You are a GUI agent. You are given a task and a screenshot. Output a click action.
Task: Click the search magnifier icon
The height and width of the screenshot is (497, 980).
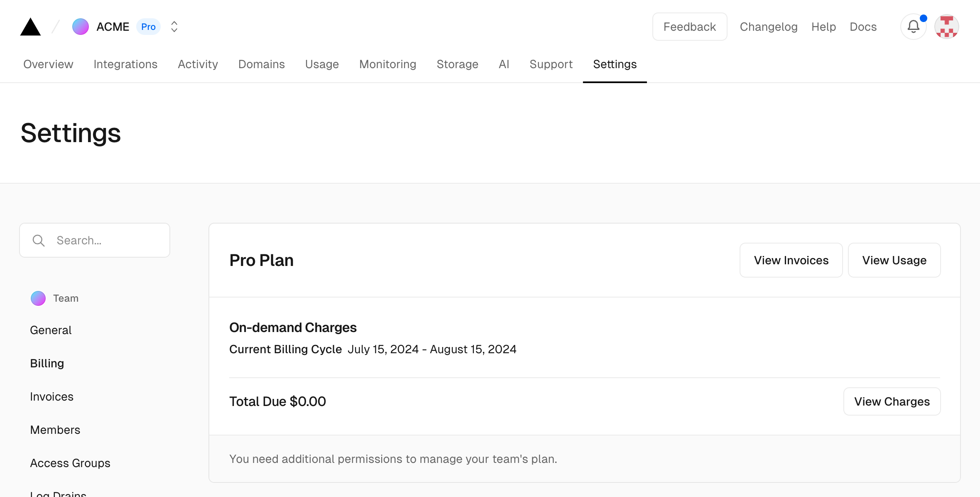[x=39, y=241]
